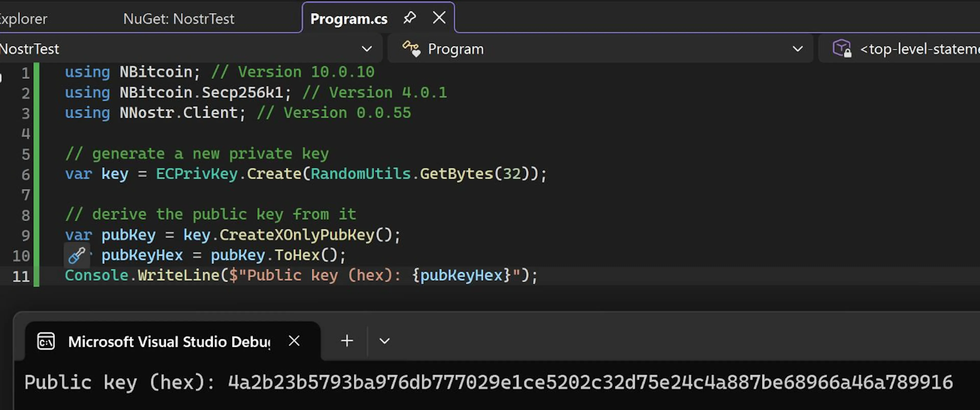The image size is (980, 410).
Task: Click the Program class icon
Action: [411, 49]
